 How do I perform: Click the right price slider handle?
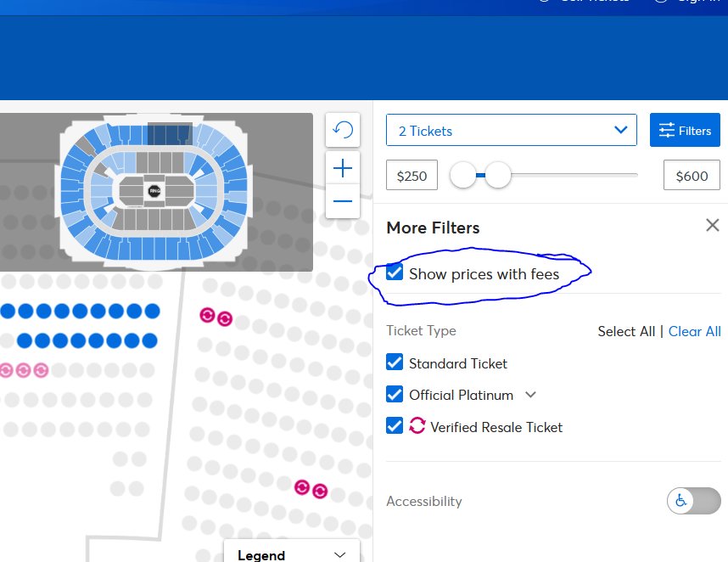(x=498, y=175)
